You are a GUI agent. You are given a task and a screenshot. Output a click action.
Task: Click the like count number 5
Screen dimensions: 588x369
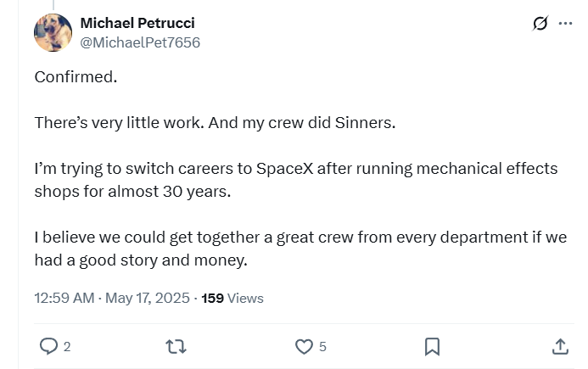(322, 346)
